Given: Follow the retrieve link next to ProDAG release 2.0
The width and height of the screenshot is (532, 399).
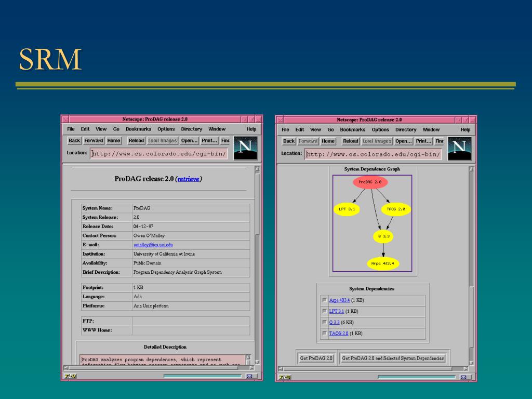Looking at the screenshot, I should coord(188,179).
